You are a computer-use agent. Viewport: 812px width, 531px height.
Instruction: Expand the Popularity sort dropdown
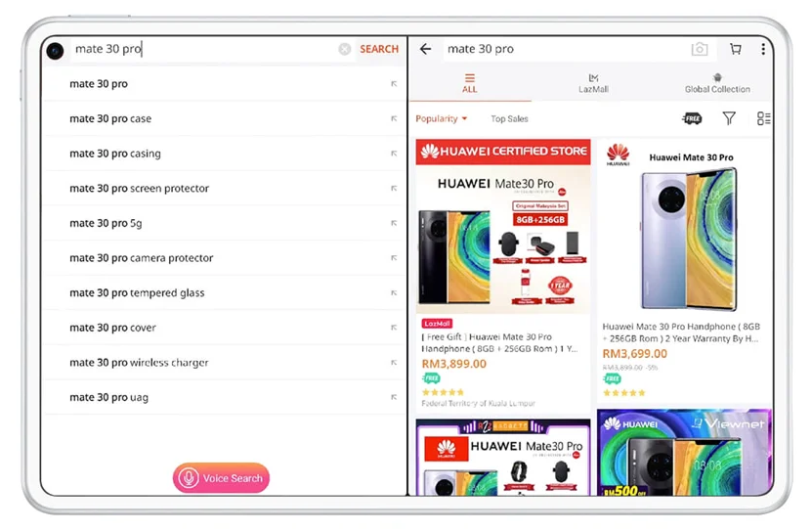point(442,118)
